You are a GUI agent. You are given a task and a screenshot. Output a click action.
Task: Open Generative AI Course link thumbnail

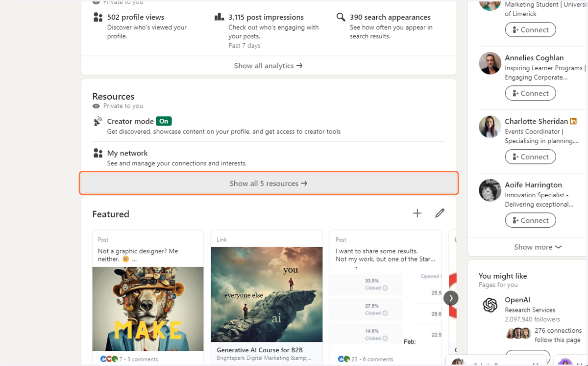click(267, 294)
